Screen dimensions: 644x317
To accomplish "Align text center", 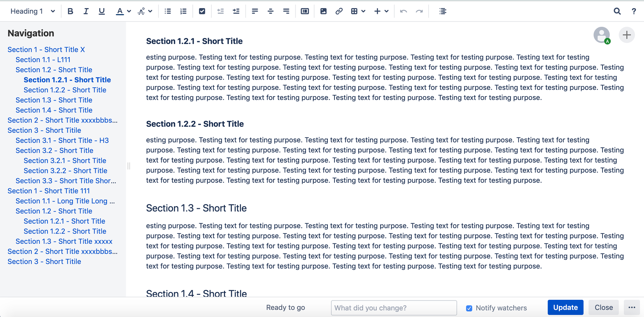I will pyautogui.click(x=270, y=11).
